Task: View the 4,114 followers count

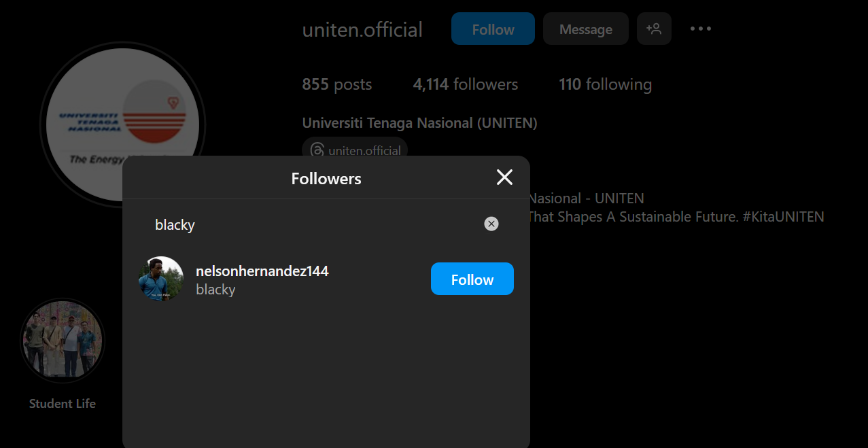Action: coord(465,84)
